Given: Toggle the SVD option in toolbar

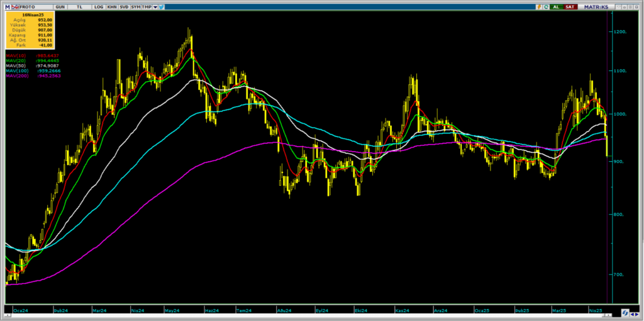Looking at the screenshot, I should (x=124, y=6).
